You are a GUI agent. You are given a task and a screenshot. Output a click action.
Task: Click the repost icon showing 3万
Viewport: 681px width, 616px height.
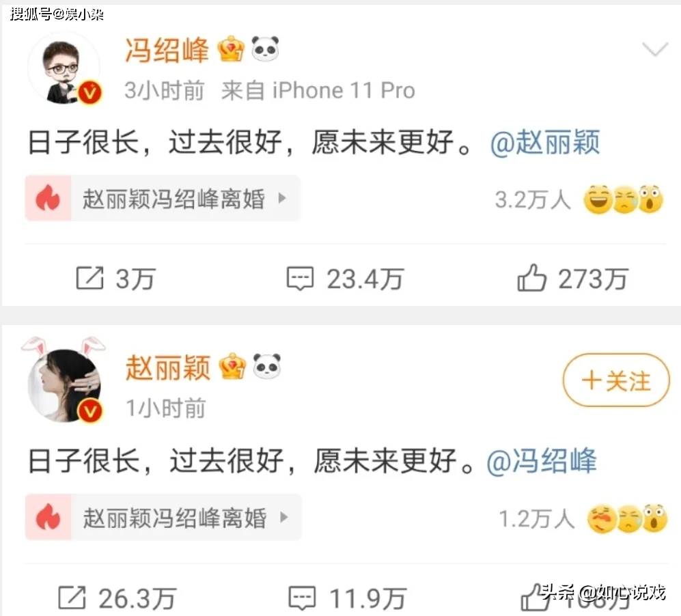tap(90, 278)
